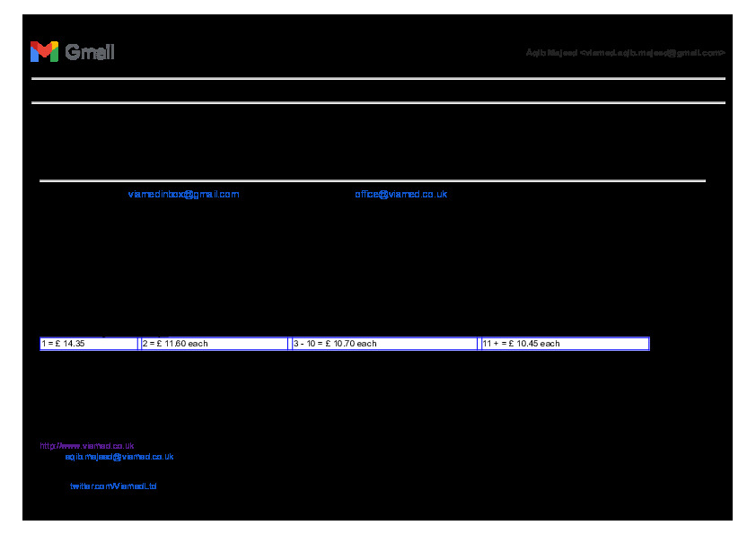Select the "3 - 10 = £ 10.70 each" cell
Screen dimensions: 756x534
point(383,344)
